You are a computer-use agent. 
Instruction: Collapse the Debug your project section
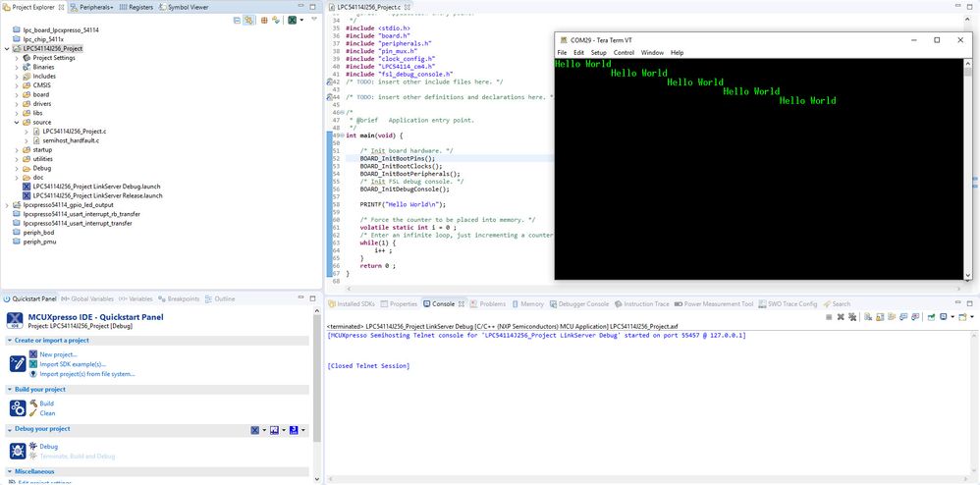10,429
